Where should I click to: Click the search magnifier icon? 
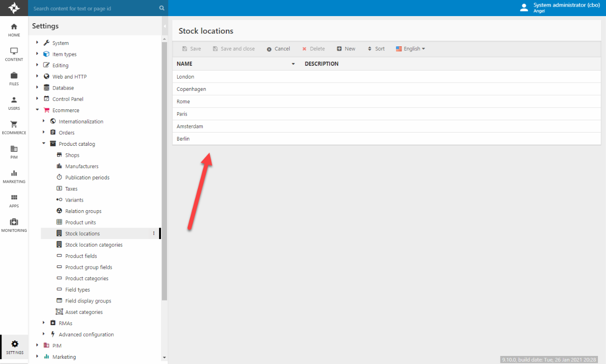tap(161, 8)
